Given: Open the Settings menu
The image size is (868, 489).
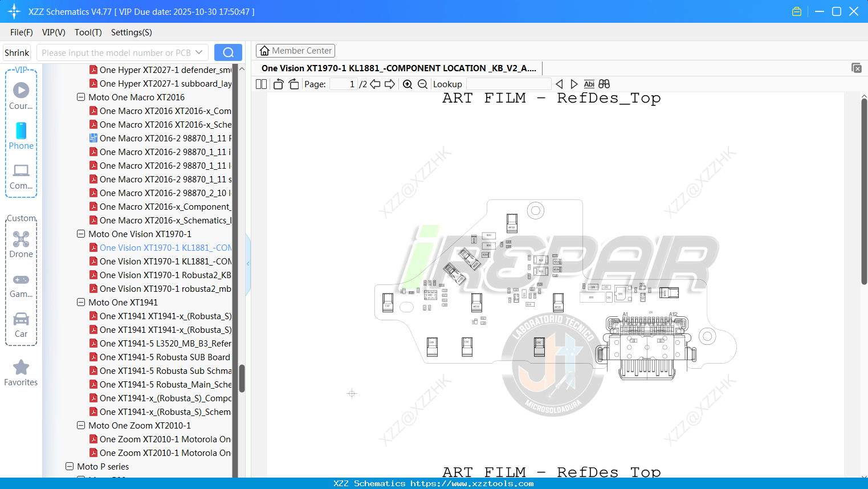Looking at the screenshot, I should pyautogui.click(x=131, y=32).
